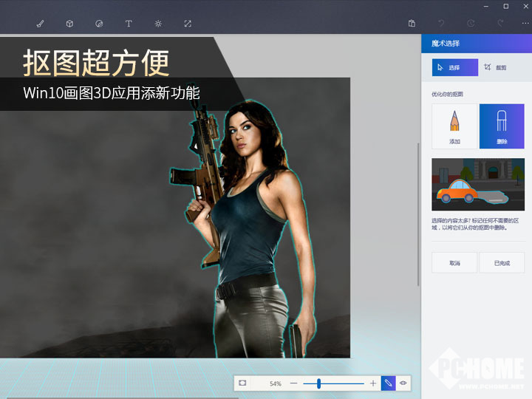This screenshot has width=532, height=399.
Task: Click the Undo arrow
Action: (x=441, y=24)
